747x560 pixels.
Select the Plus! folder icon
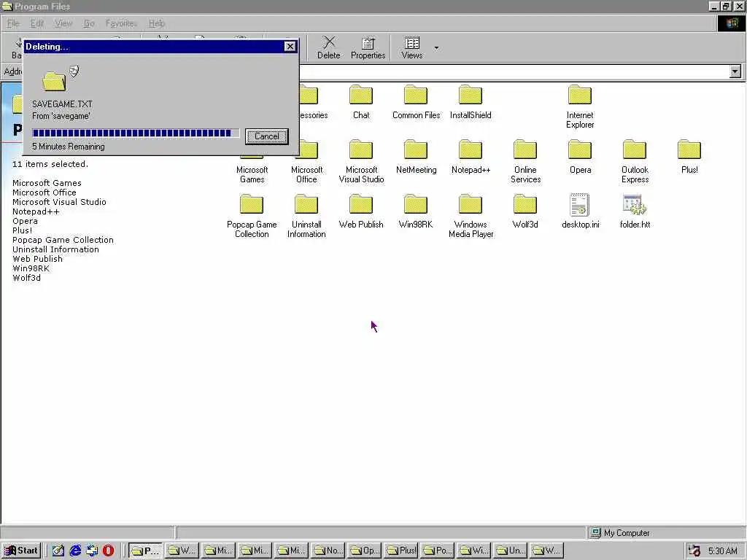coord(689,149)
